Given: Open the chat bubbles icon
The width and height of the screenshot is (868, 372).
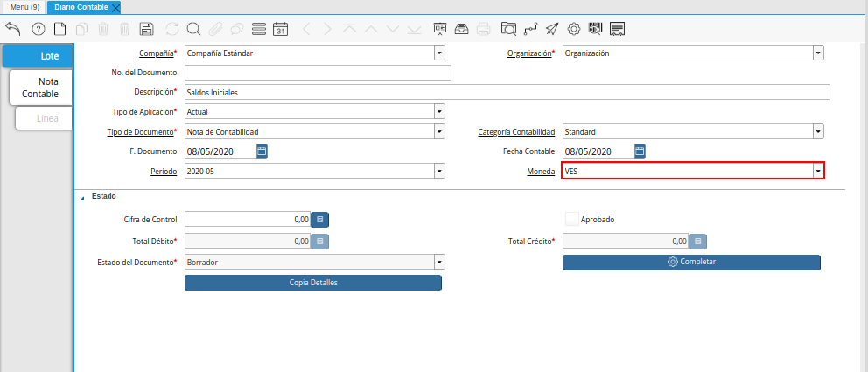Looking at the screenshot, I should point(237,29).
